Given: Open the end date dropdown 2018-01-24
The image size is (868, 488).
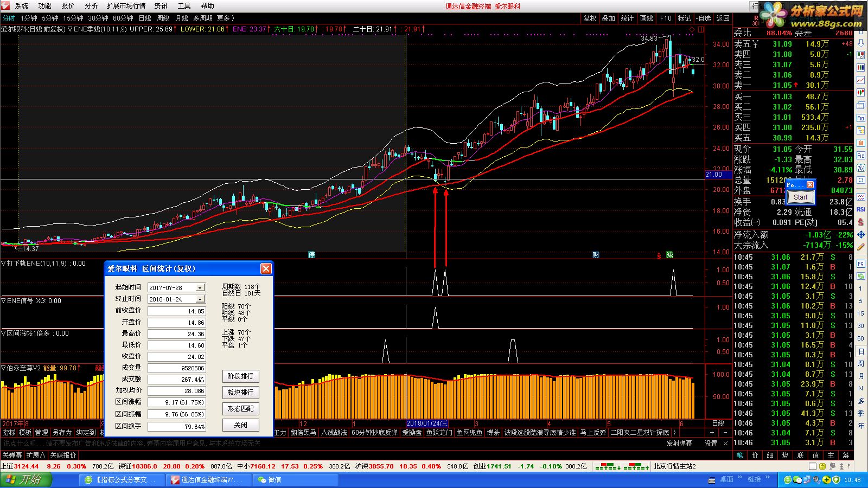Looking at the screenshot, I should [x=200, y=299].
